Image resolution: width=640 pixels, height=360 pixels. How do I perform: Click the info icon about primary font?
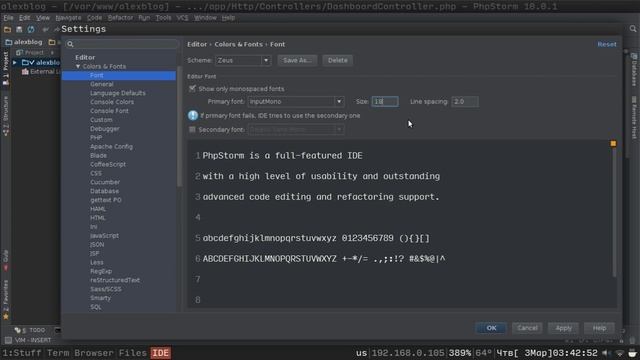click(x=193, y=116)
